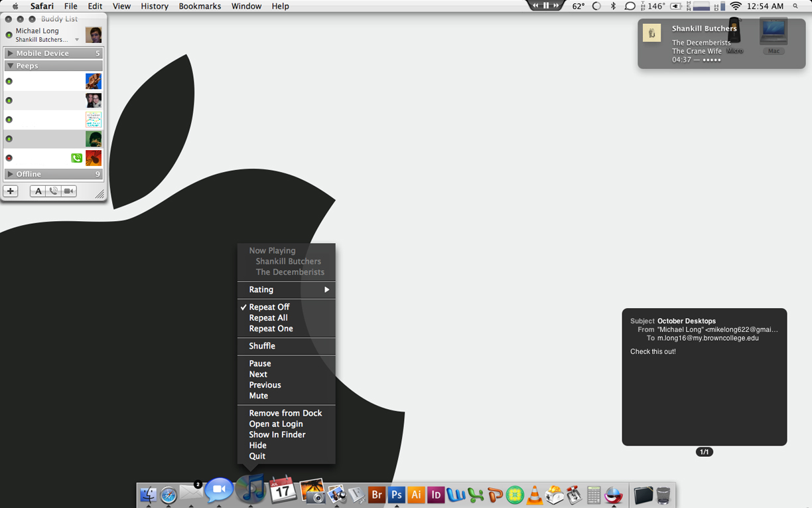Click the iChat status speech bubble icon
This screenshot has width=812, height=508.
630,6
